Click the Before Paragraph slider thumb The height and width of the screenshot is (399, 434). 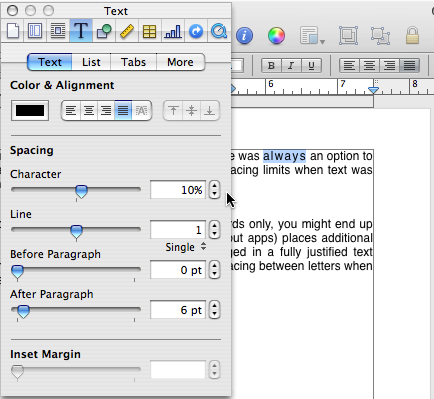click(17, 271)
